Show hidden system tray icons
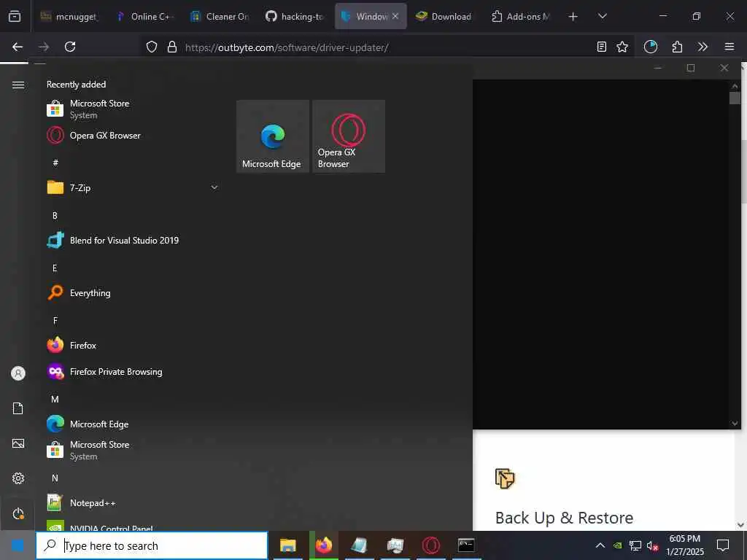 coord(600,545)
